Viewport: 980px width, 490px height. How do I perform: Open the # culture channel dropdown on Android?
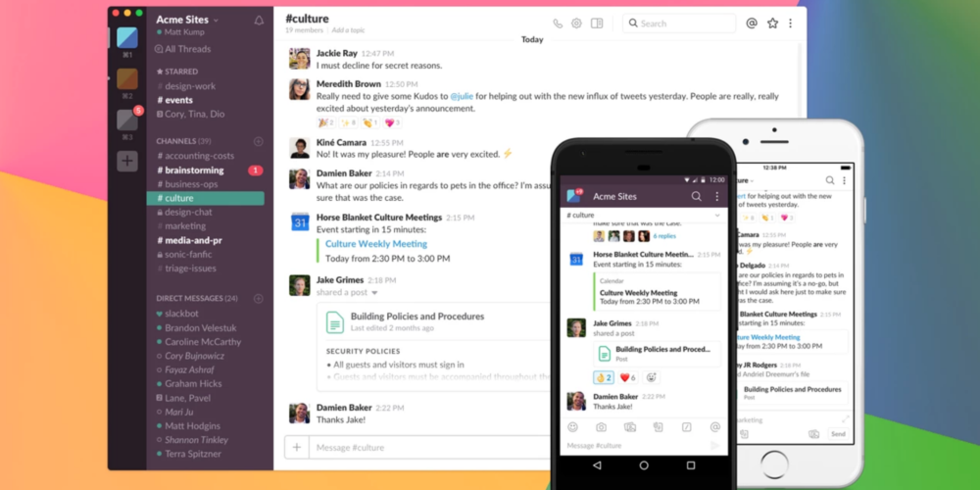(x=717, y=215)
